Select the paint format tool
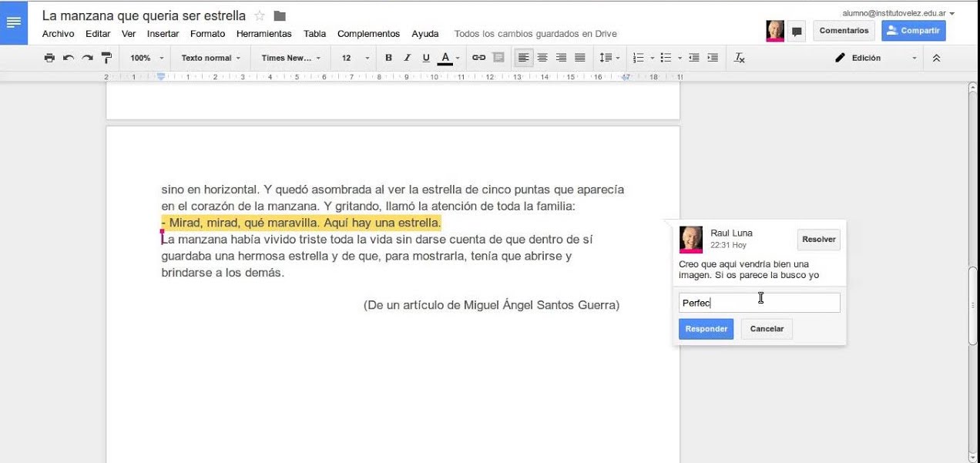This screenshot has width=980, height=463. pos(106,58)
